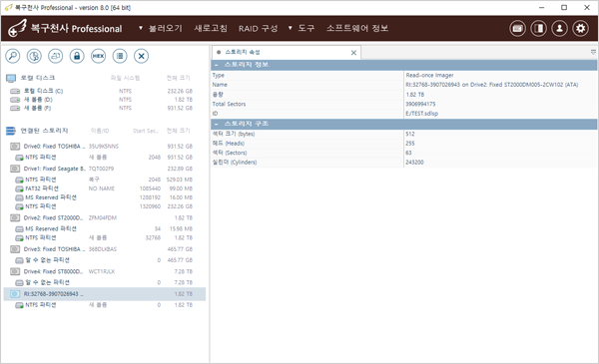This screenshot has height=364, width=599.
Task: Click the list (storage properties) toolbar icon
Action: [x=120, y=56]
